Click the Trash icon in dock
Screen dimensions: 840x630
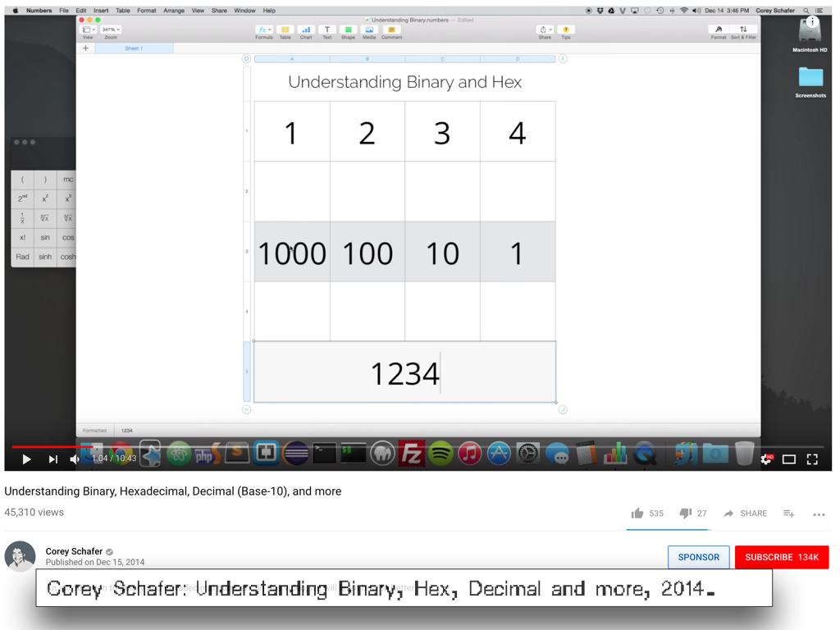pyautogui.click(x=744, y=454)
